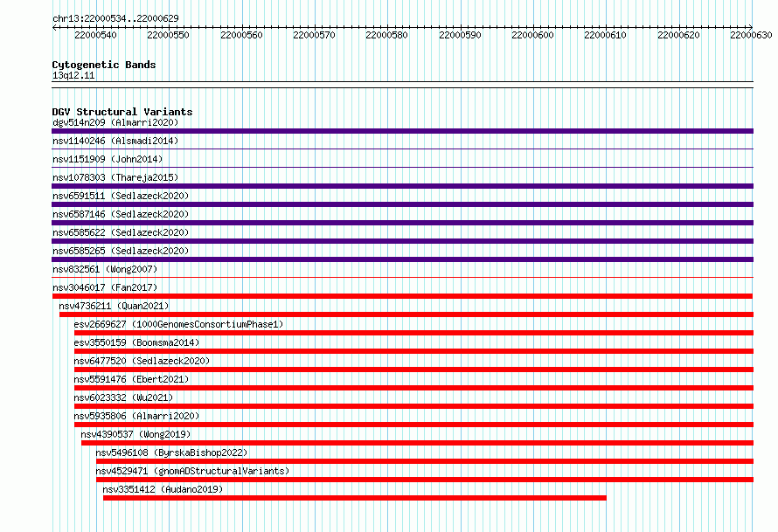Click ruler position 22000590

[460, 35]
